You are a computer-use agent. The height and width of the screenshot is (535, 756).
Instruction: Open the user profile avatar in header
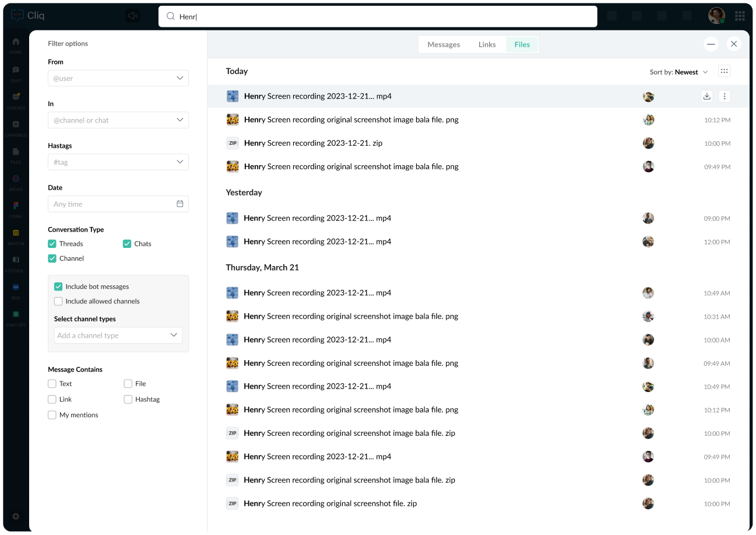[716, 16]
